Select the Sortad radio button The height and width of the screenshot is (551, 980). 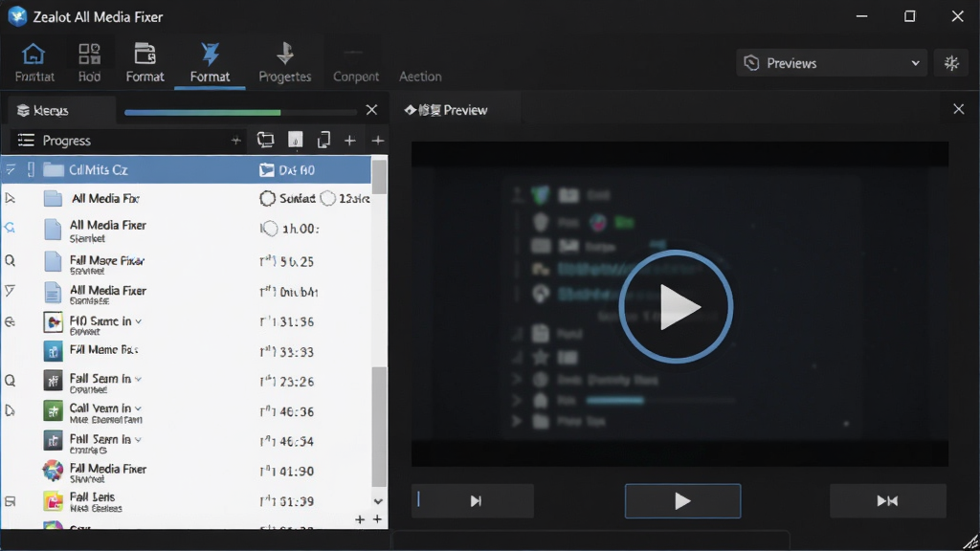coord(268,198)
